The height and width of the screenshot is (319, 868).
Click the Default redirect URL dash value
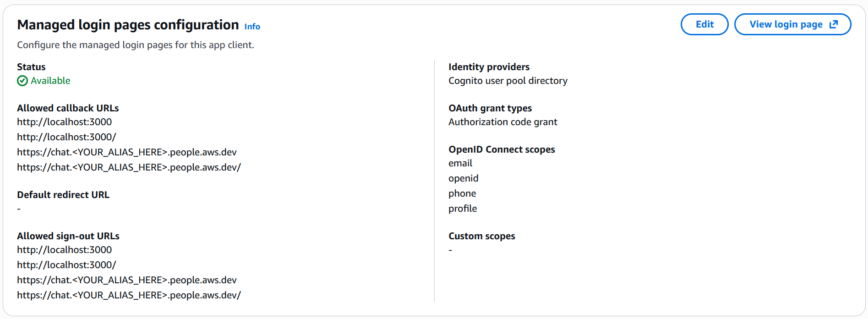tap(19, 209)
